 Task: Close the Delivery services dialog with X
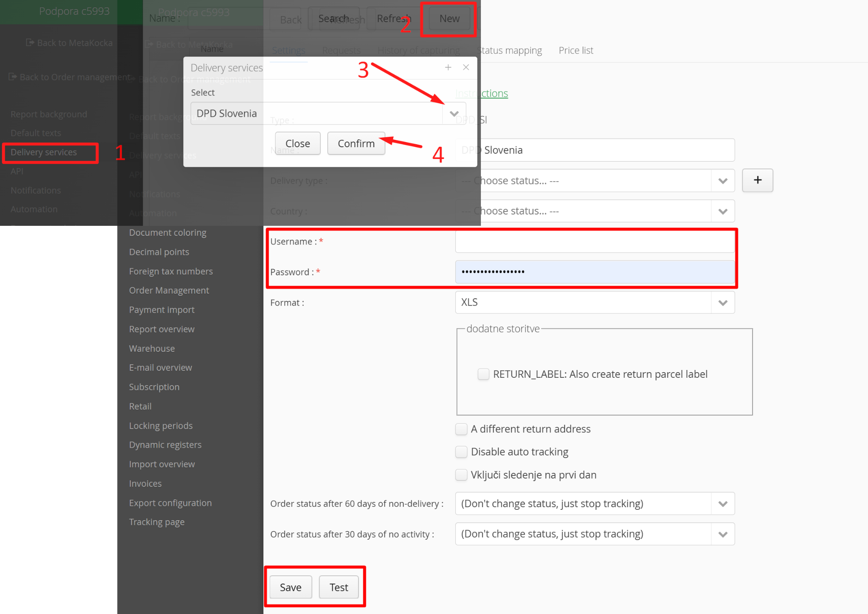pos(466,67)
